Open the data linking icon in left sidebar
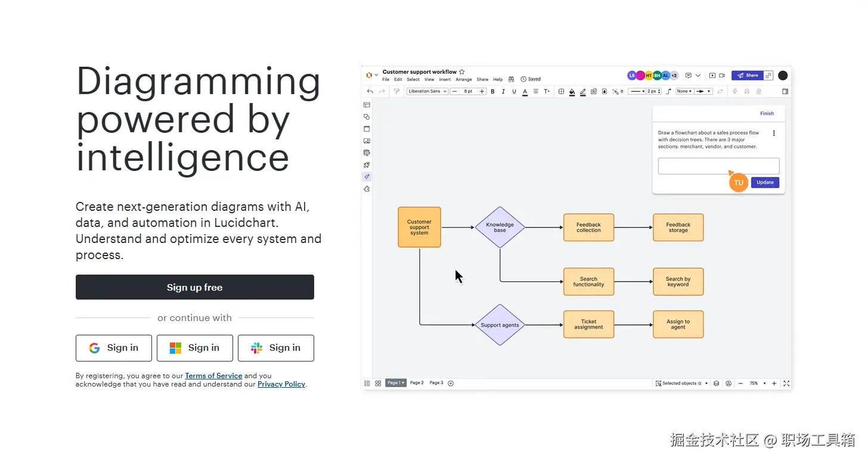The height and width of the screenshot is (461, 868). 367,152
